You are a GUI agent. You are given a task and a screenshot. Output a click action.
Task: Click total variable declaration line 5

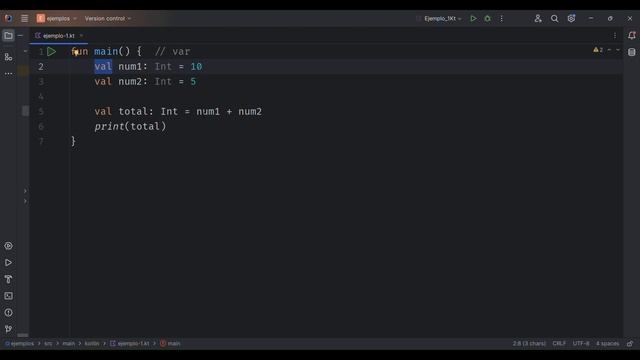tap(133, 111)
